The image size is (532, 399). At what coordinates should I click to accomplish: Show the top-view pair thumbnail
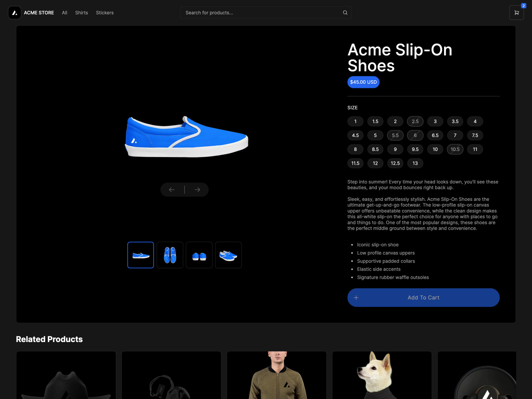click(170, 255)
